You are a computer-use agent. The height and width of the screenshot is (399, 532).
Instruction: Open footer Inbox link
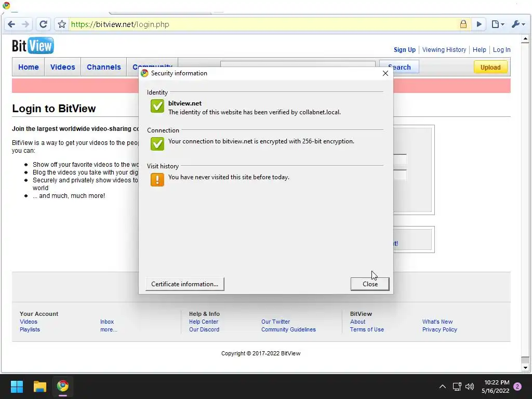click(107, 322)
